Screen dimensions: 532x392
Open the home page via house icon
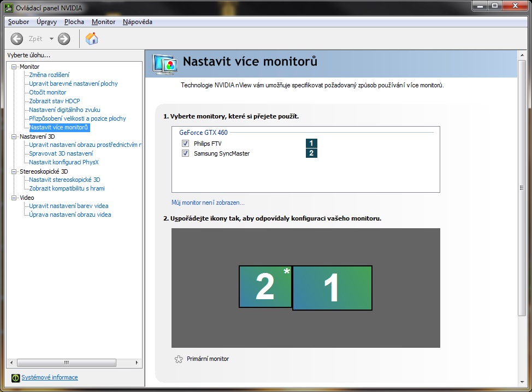92,39
